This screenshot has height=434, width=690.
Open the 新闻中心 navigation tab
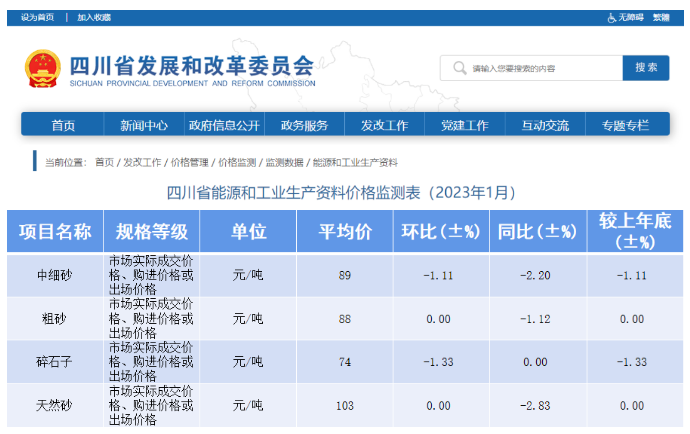coord(144,125)
